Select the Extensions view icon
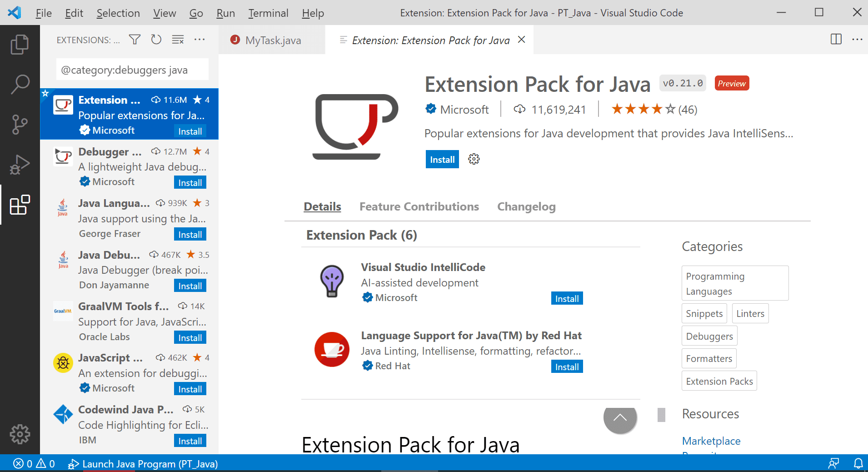The height and width of the screenshot is (472, 868). point(20,205)
